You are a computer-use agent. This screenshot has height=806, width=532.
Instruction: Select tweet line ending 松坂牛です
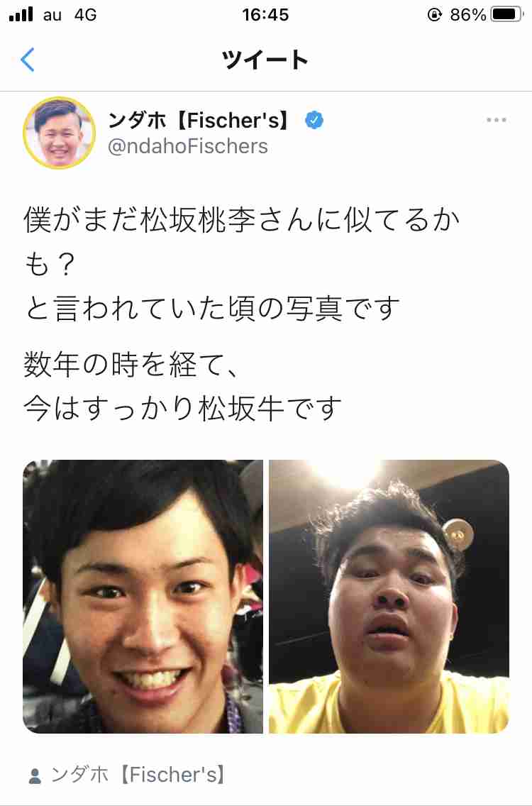[x=182, y=409]
